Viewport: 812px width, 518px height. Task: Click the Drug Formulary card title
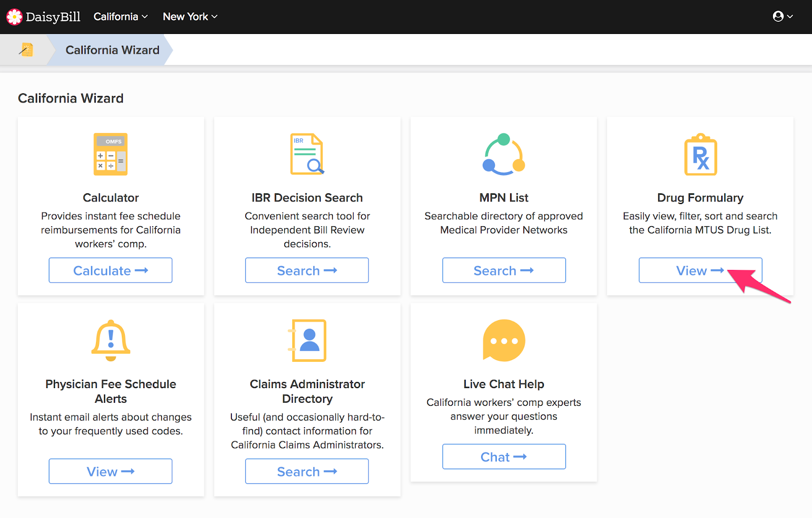click(700, 198)
